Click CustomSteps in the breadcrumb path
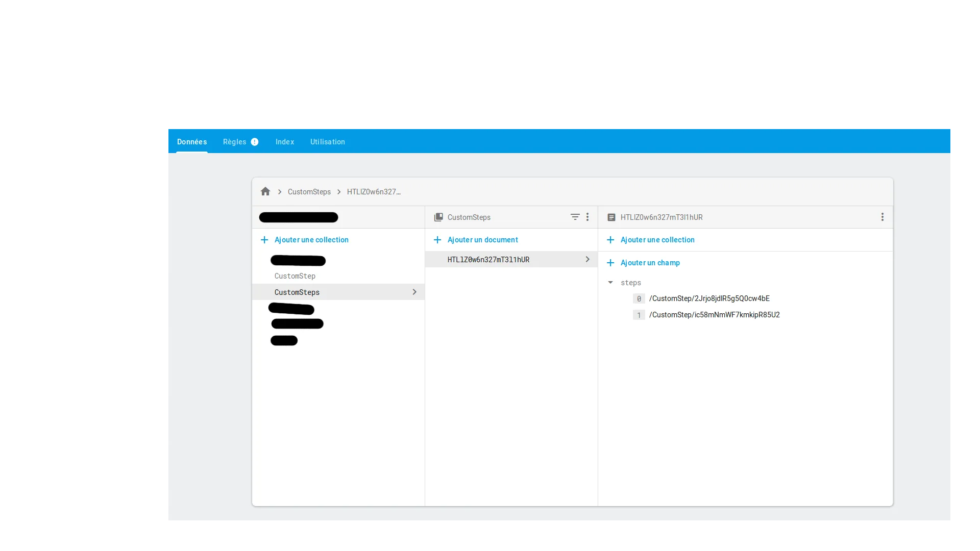Image resolution: width=980 pixels, height=551 pixels. [309, 192]
